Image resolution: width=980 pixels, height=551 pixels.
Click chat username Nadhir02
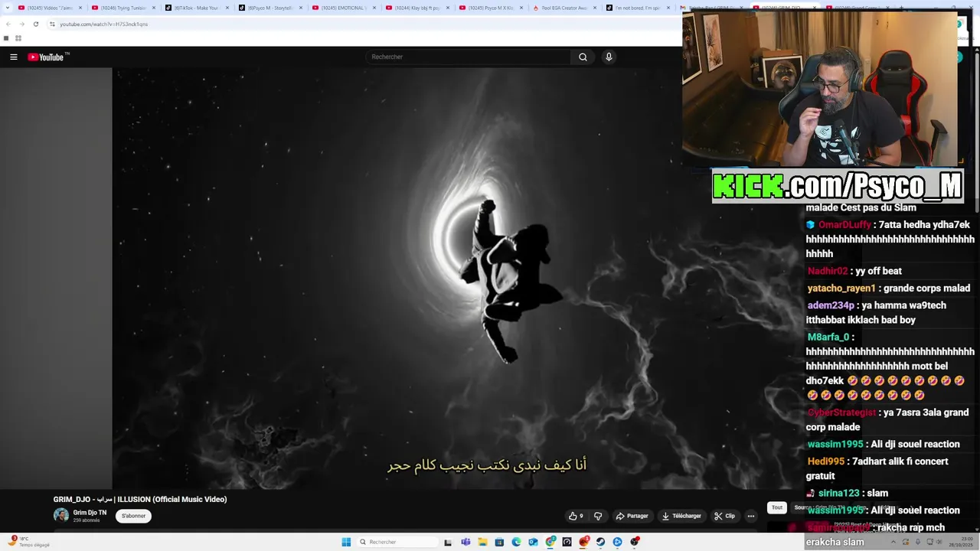click(x=828, y=271)
